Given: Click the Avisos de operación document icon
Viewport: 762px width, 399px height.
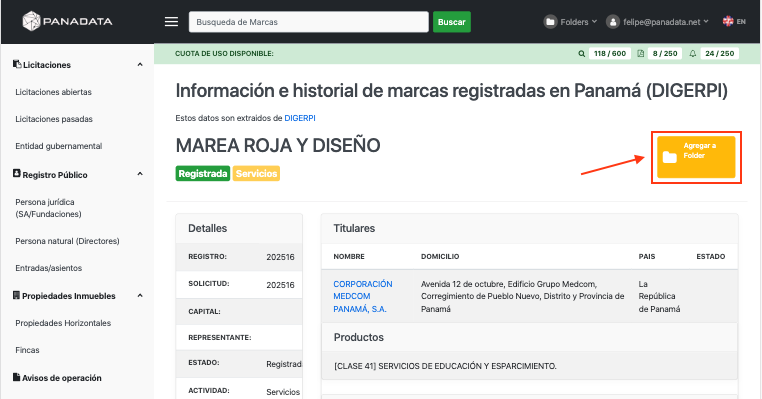Looking at the screenshot, I should tap(17, 377).
